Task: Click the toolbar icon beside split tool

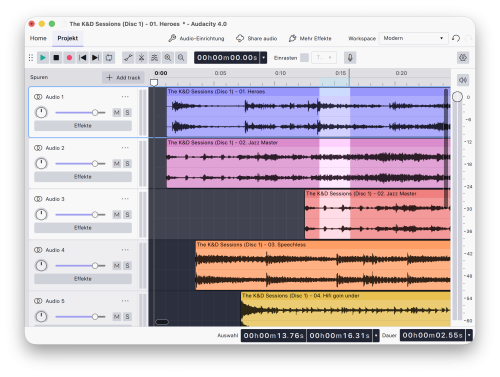Action: pos(154,58)
